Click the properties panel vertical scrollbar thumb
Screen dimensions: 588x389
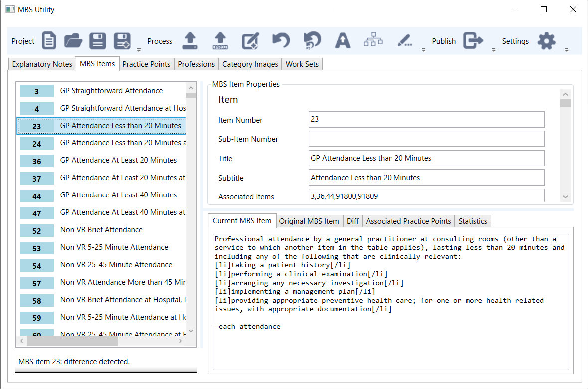(565, 103)
